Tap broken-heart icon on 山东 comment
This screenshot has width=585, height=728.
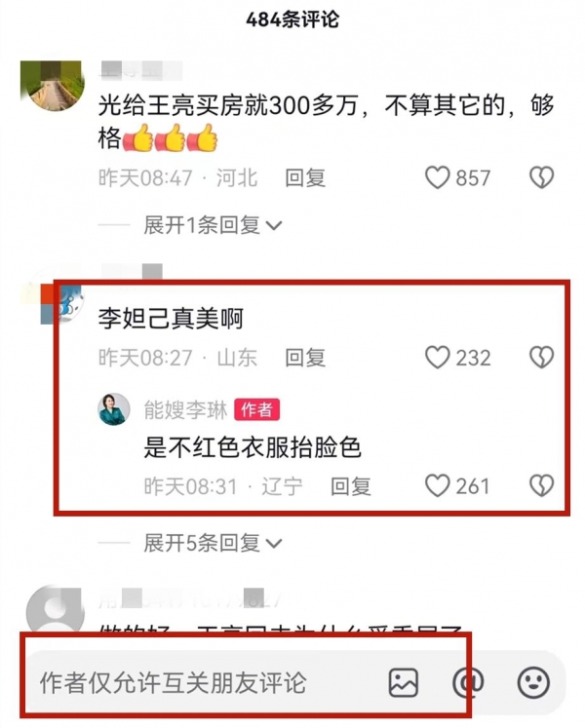[x=542, y=358]
